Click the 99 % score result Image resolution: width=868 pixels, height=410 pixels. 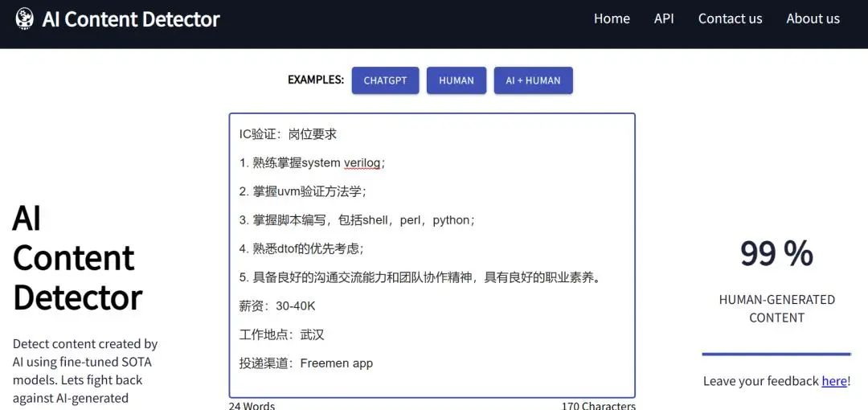point(776,254)
